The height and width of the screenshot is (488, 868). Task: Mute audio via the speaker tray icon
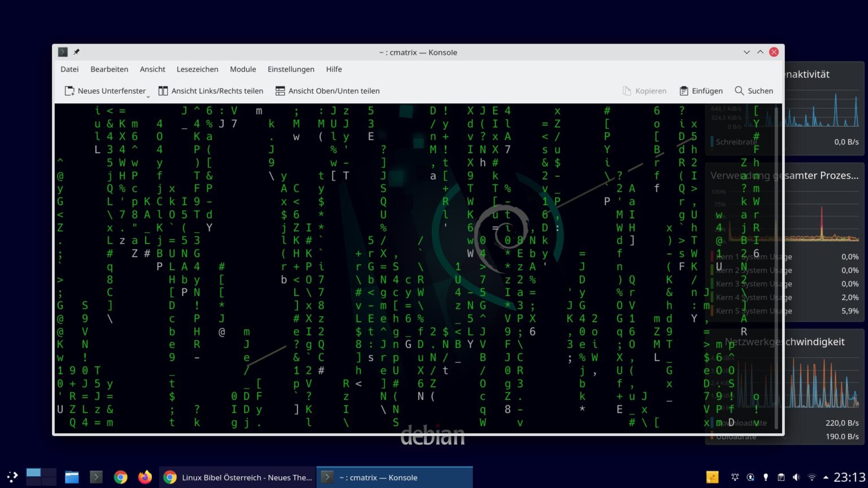click(x=797, y=477)
